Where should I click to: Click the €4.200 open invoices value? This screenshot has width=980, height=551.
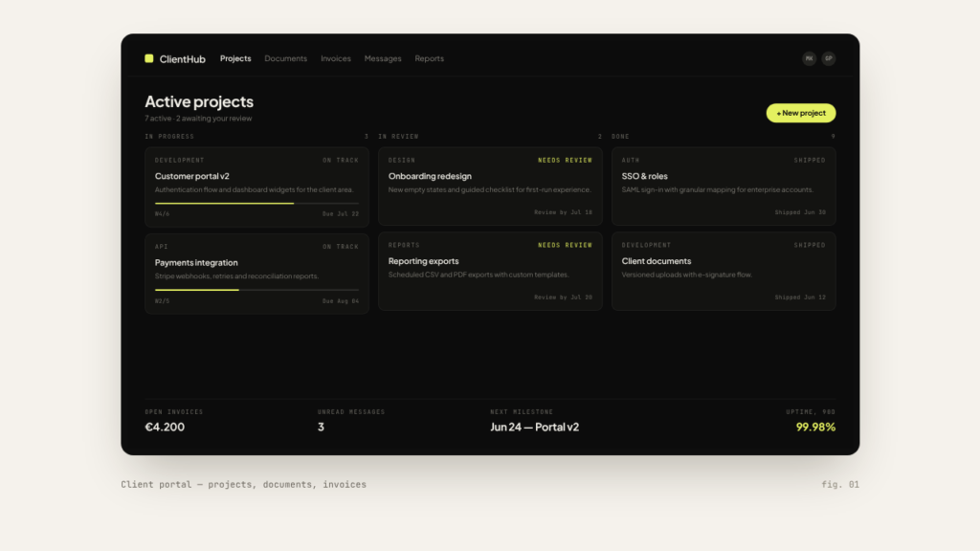tap(165, 427)
